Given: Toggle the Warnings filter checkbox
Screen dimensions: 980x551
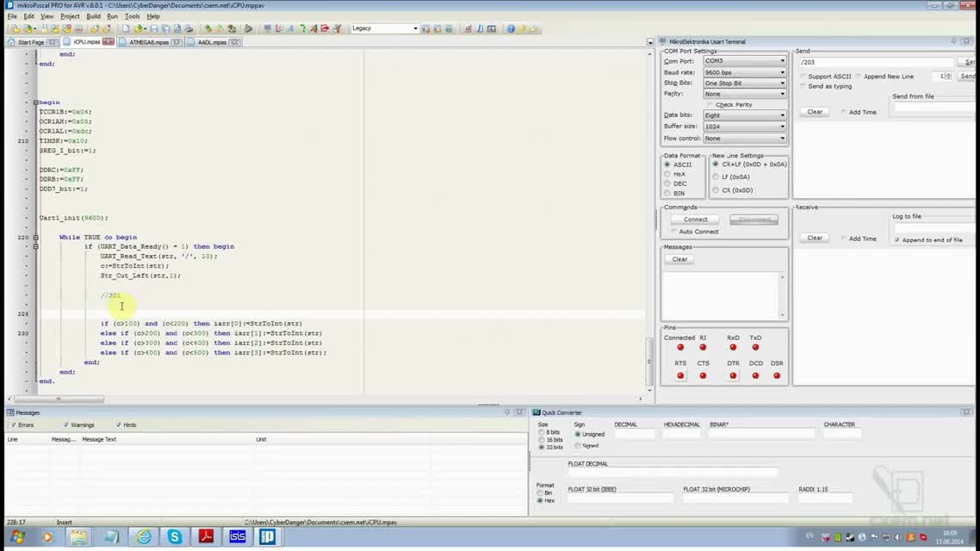Looking at the screenshot, I should 65,424.
